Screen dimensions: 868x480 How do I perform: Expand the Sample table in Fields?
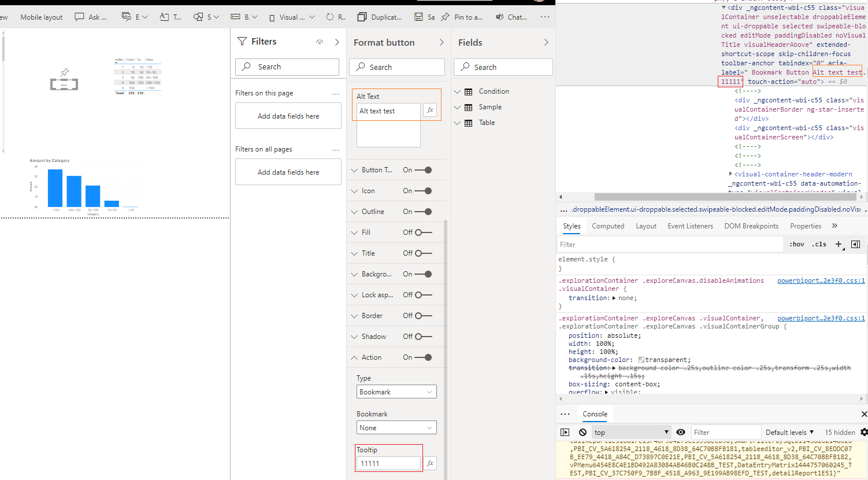458,107
